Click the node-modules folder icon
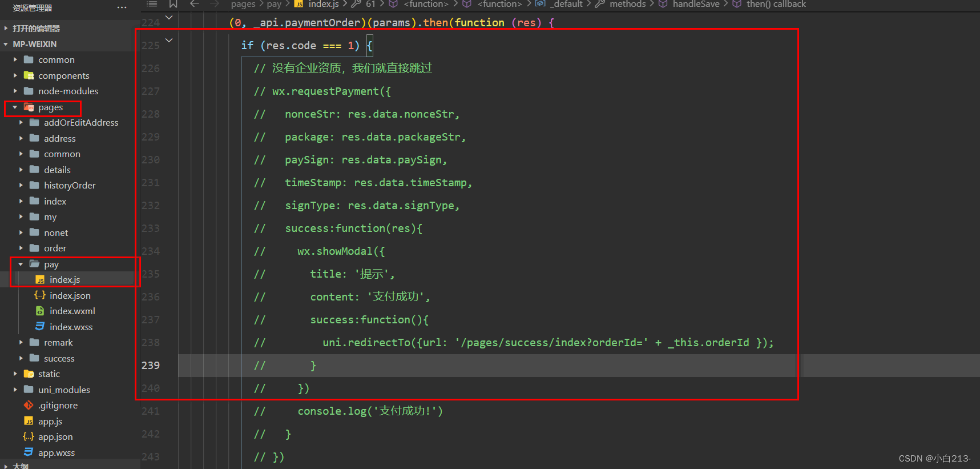This screenshot has width=980, height=469. (x=29, y=91)
